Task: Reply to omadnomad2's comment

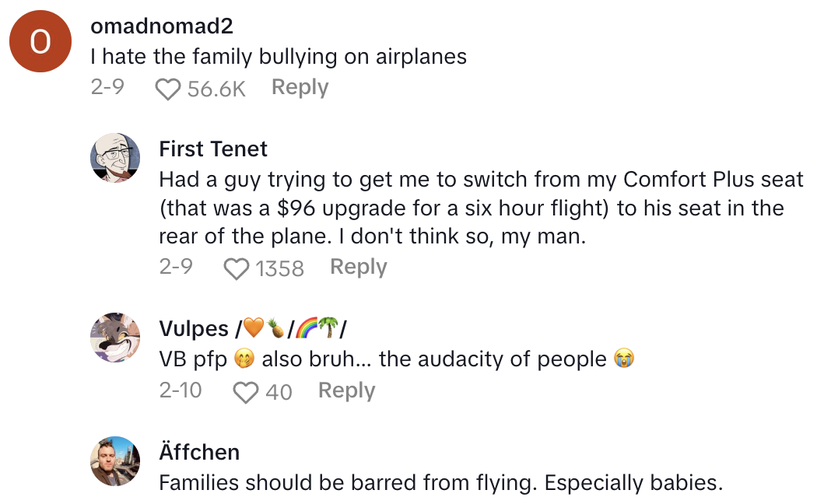Action: [300, 88]
